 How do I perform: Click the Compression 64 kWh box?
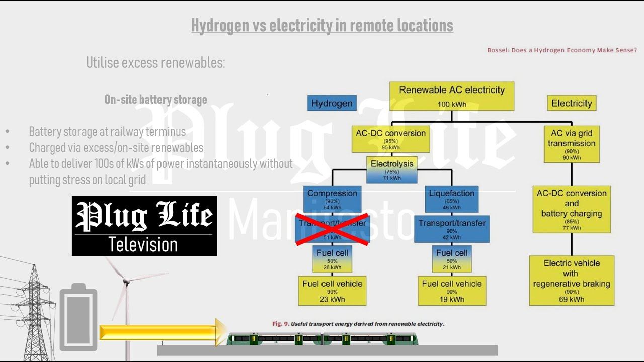coord(332,199)
